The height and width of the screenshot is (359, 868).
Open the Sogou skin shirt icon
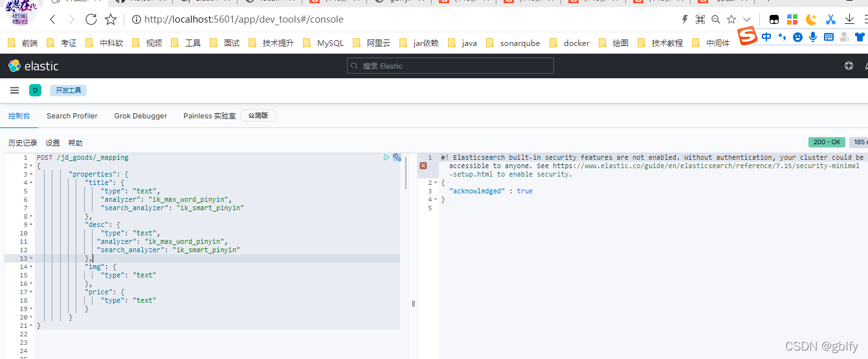click(860, 37)
